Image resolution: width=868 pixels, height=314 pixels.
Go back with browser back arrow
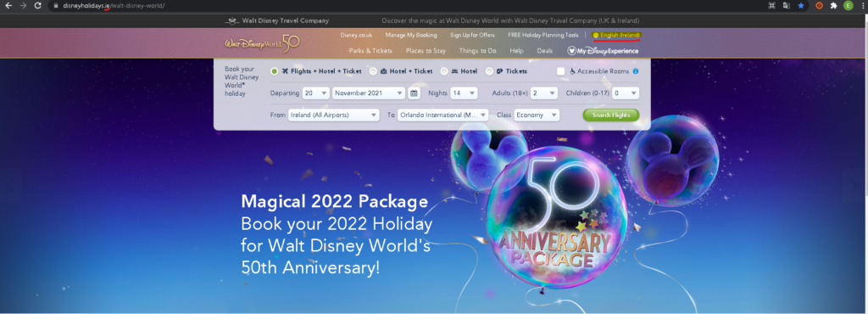click(8, 6)
